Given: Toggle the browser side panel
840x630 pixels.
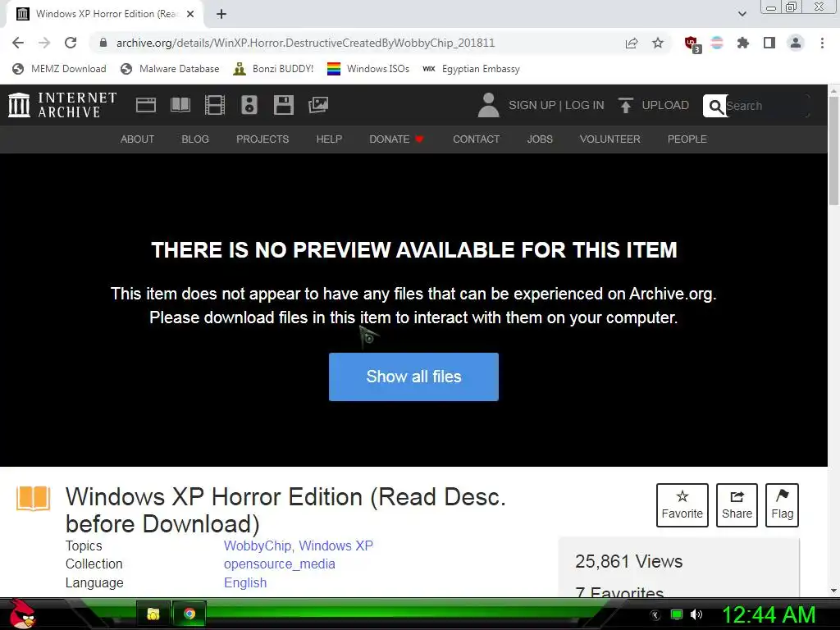Looking at the screenshot, I should coord(769,43).
